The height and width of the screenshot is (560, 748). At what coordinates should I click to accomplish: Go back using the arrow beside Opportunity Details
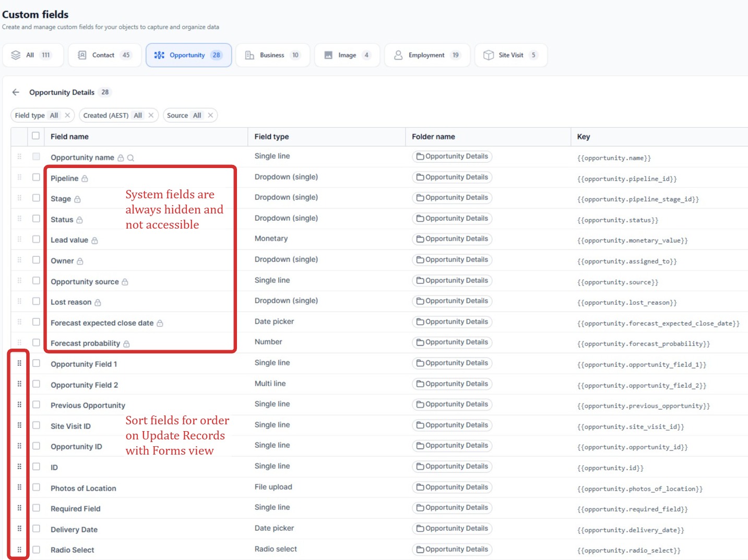pyautogui.click(x=16, y=92)
